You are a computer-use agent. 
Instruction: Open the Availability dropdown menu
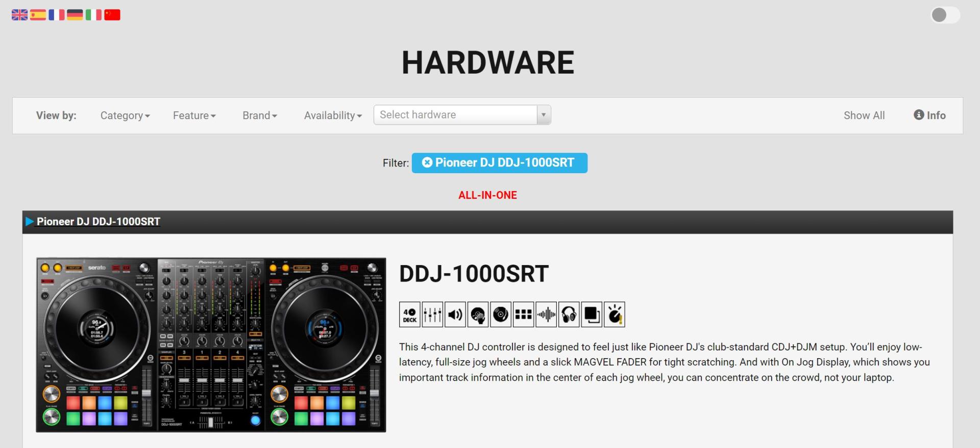(x=333, y=115)
